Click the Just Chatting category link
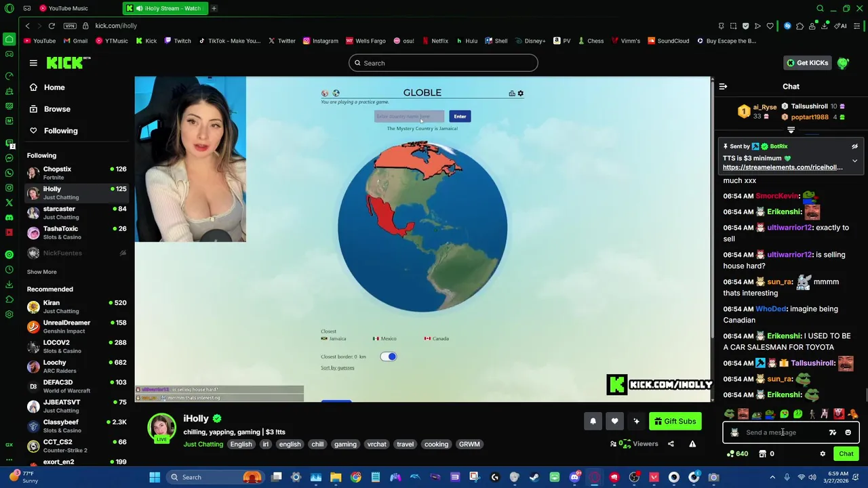868x488 pixels. click(203, 445)
